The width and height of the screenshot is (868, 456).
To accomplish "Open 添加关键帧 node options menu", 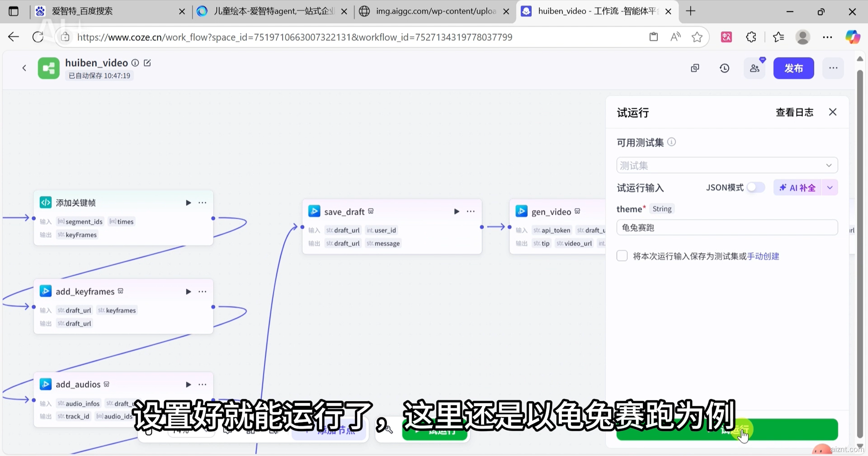I will [x=203, y=203].
